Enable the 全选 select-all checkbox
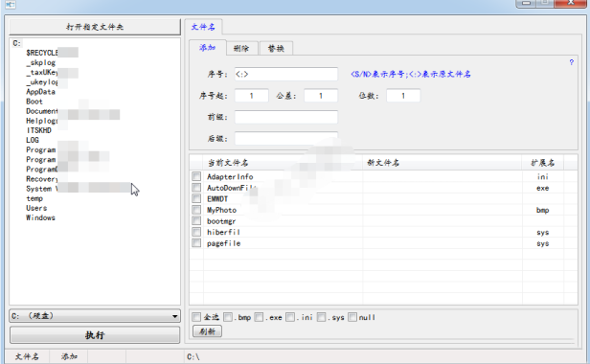The height and width of the screenshot is (364, 590). coord(196,317)
